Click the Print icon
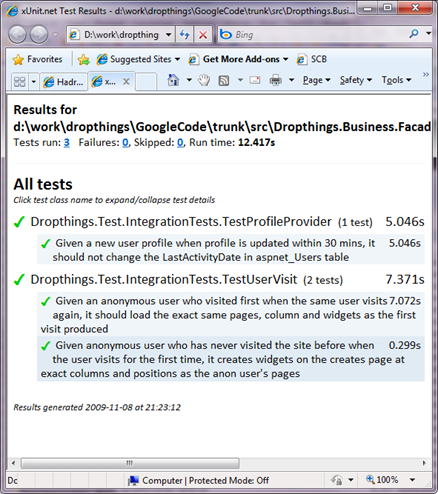 coord(276,80)
